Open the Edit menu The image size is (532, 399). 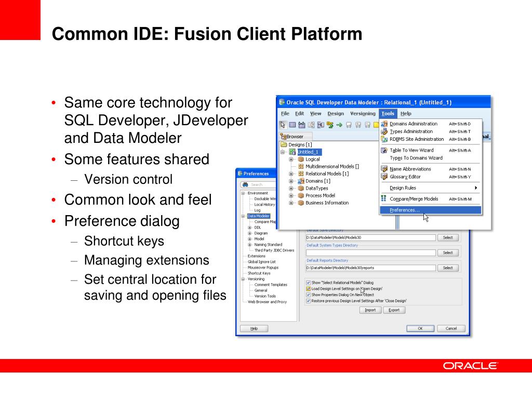pos(300,114)
